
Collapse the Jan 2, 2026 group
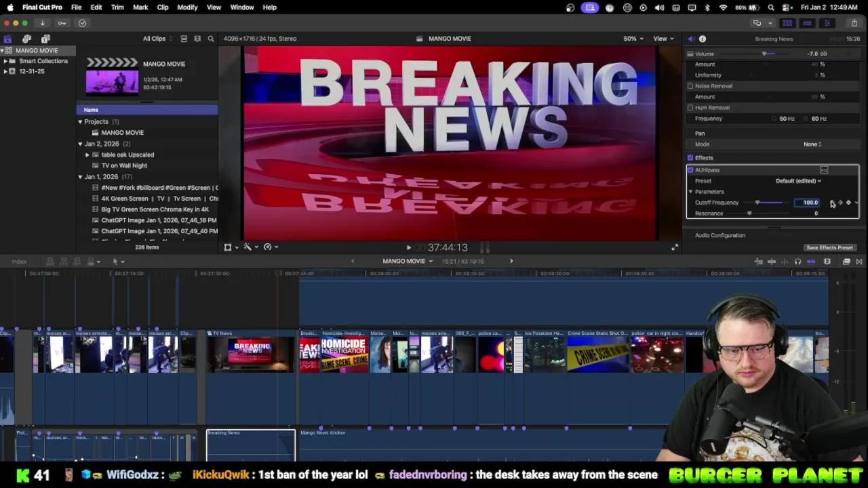pyautogui.click(x=80, y=144)
